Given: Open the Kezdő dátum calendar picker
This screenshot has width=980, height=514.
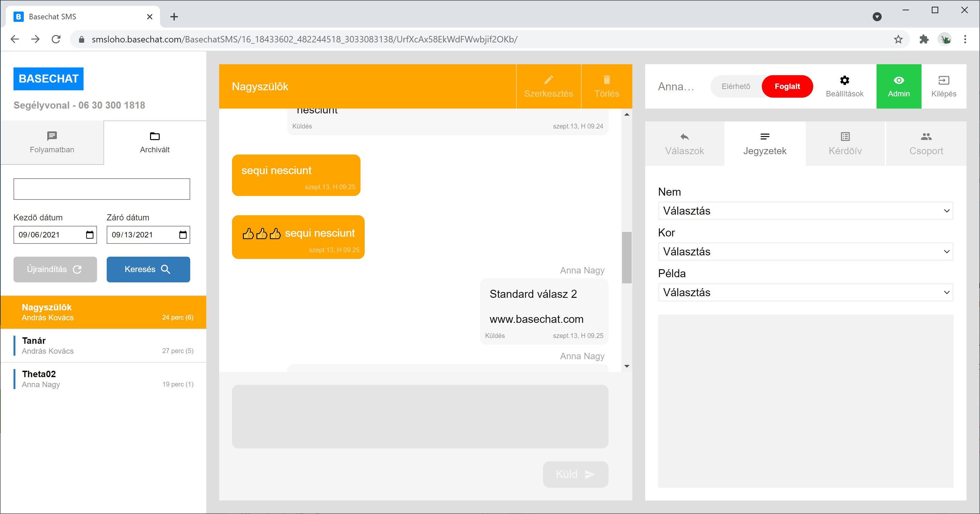Looking at the screenshot, I should (x=89, y=235).
